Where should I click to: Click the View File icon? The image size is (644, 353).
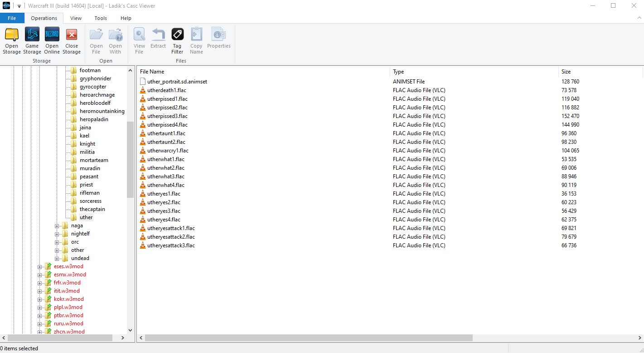139,34
